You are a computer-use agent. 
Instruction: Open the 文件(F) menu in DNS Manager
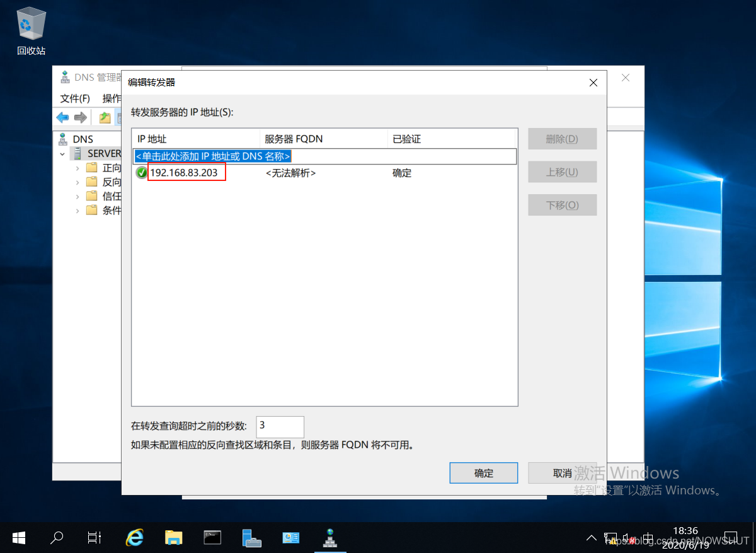pos(75,98)
